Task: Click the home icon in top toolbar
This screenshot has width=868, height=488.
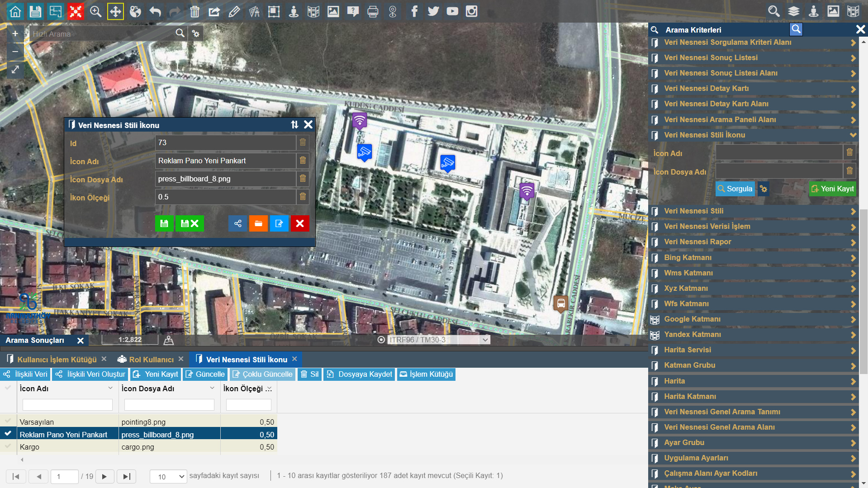Action: coord(15,11)
